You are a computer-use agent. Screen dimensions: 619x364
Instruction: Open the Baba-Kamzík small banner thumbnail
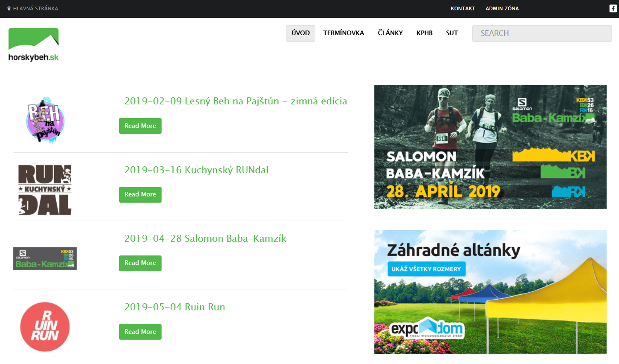(x=45, y=258)
